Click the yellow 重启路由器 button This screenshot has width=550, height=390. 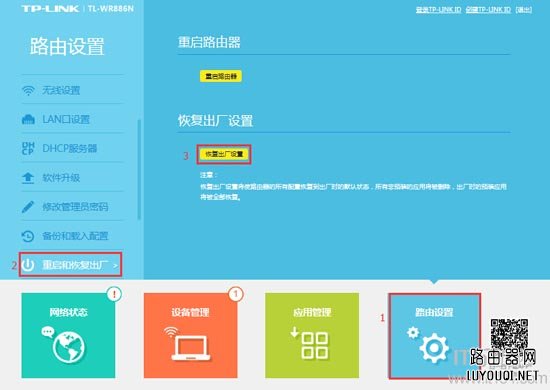[221, 76]
